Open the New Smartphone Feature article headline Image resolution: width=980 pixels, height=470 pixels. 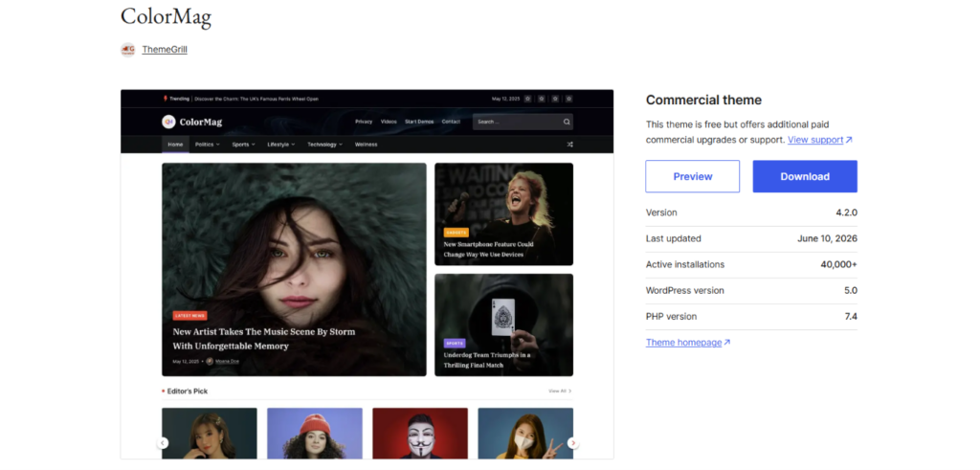point(488,250)
